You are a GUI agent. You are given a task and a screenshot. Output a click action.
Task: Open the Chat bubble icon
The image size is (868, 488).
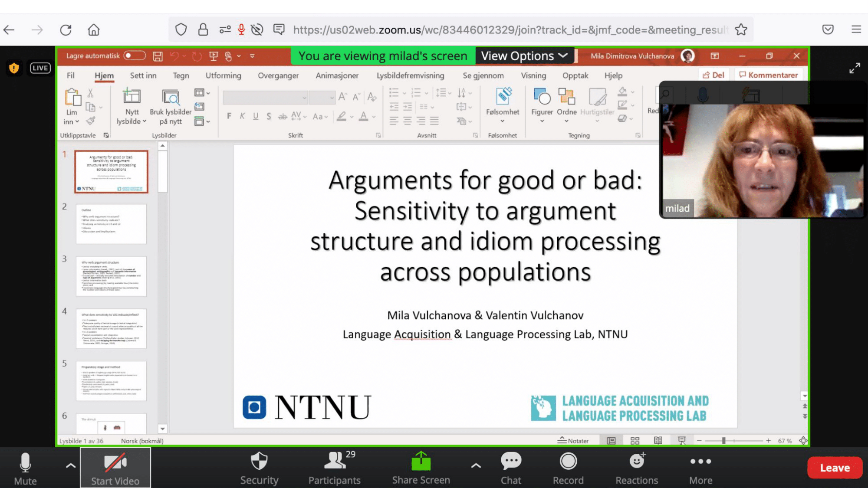tap(511, 461)
